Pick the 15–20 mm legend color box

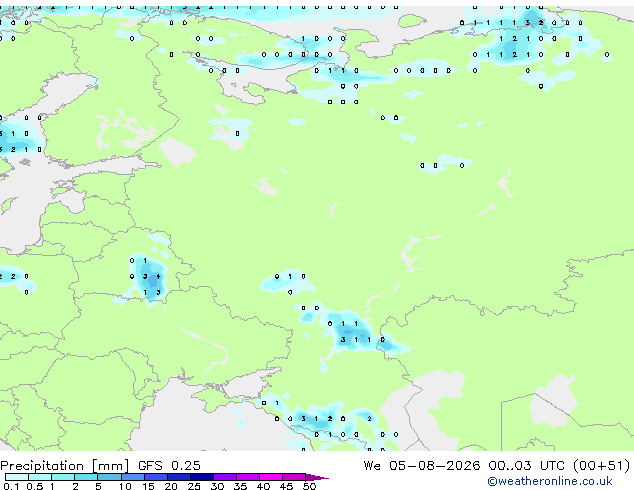156,477
